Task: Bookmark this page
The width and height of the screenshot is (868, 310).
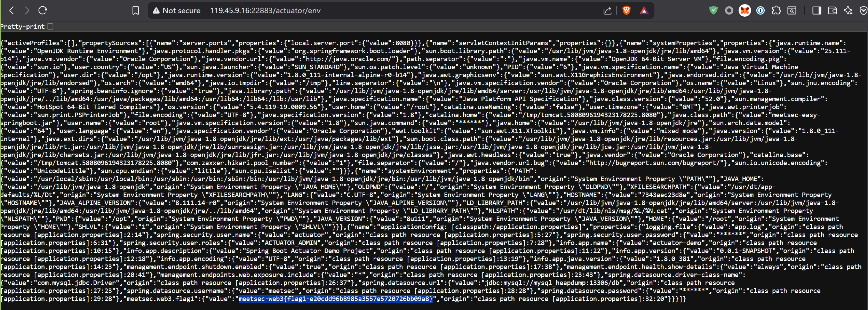Action: point(136,10)
